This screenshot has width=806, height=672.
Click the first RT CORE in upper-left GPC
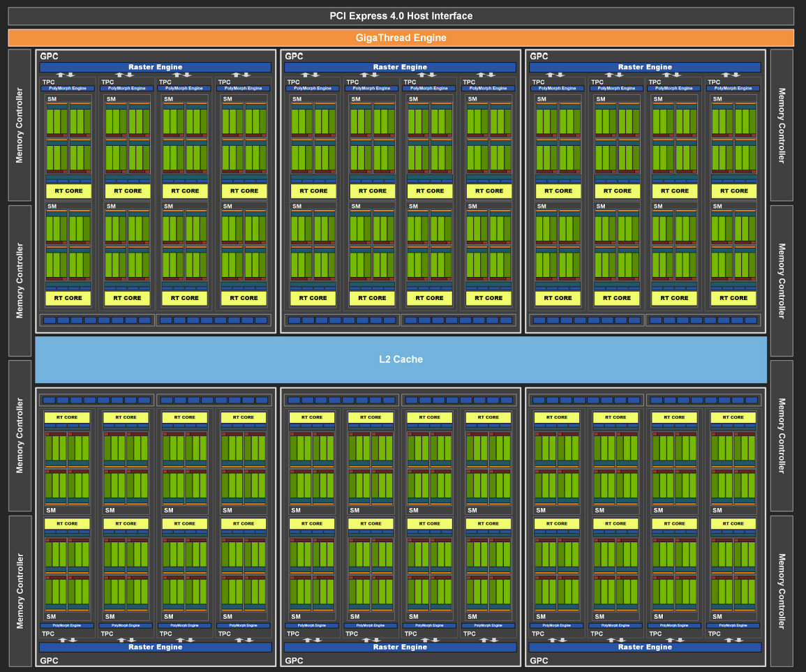(x=68, y=191)
